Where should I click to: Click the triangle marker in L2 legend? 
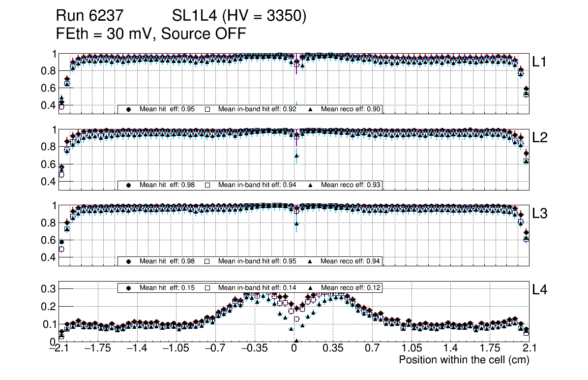pyautogui.click(x=310, y=185)
